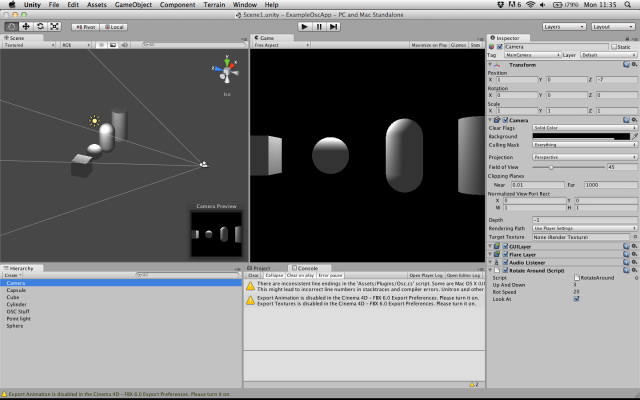
Task: Toggle scene lighting sun icon
Action: tap(101, 45)
